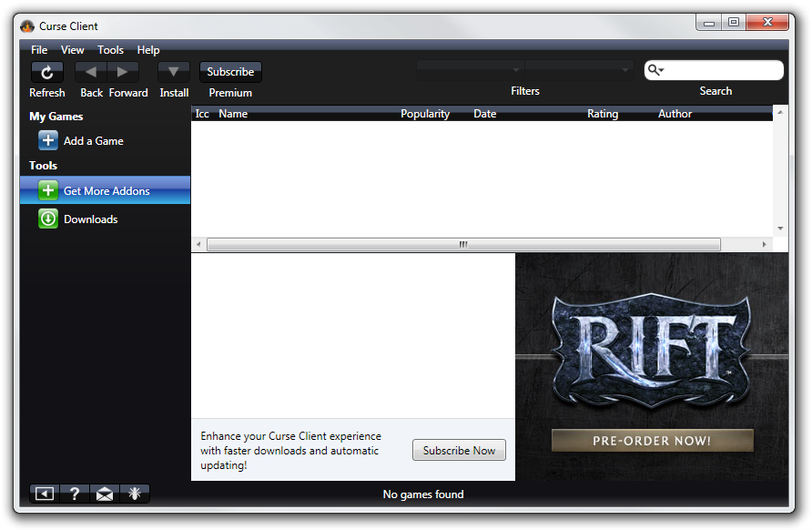Select Get More Addons tool
This screenshot has width=812, height=530.
[x=106, y=191]
